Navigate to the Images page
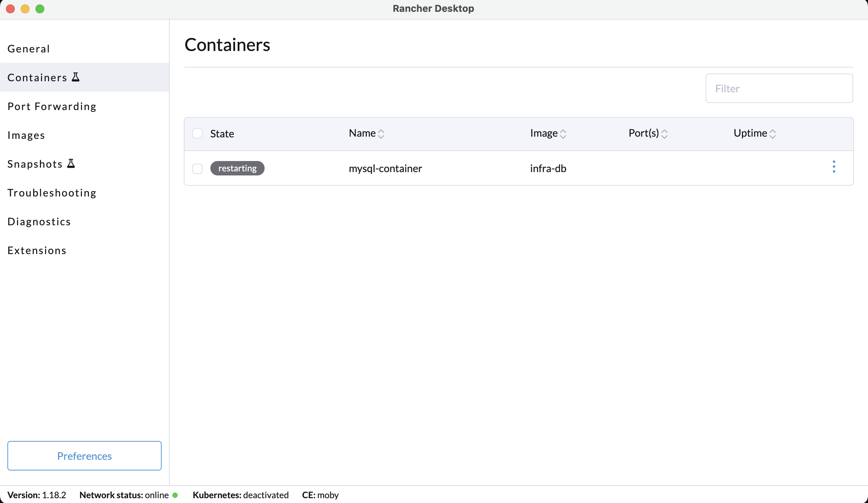The width and height of the screenshot is (868, 503). 26,135
